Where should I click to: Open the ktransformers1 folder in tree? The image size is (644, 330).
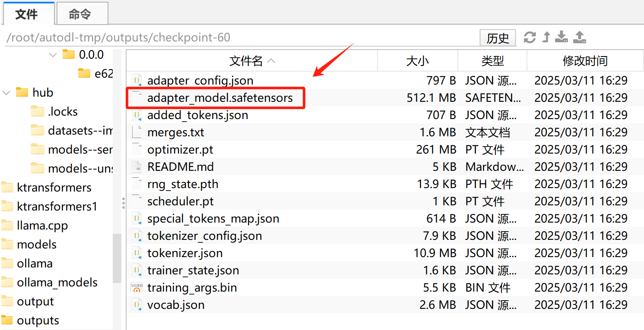(49, 206)
